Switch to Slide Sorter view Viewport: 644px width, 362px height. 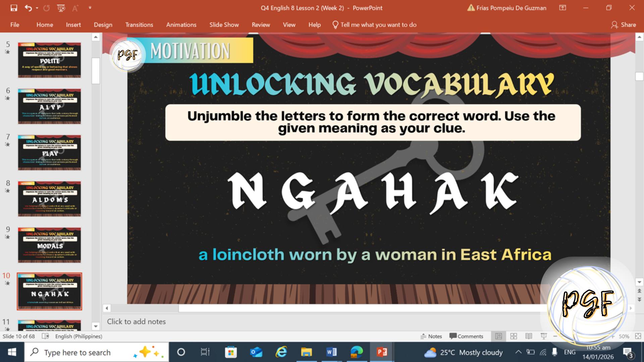514,336
